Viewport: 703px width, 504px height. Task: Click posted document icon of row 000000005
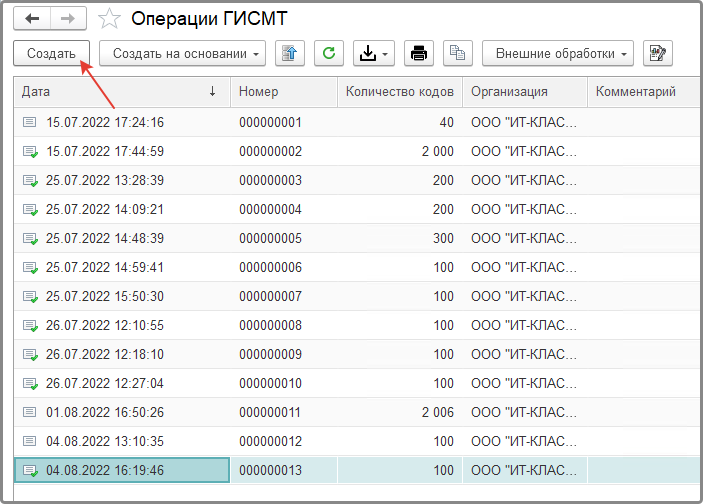point(30,239)
